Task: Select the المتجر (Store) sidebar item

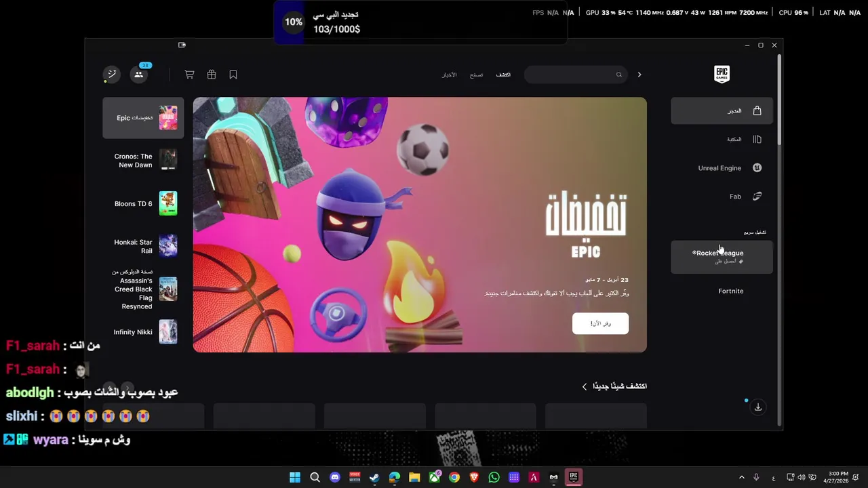Action: 722,110
